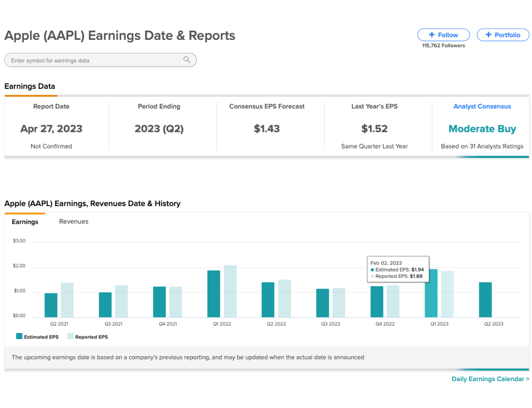Toggle Estimated EPS legend swatch

click(x=19, y=336)
